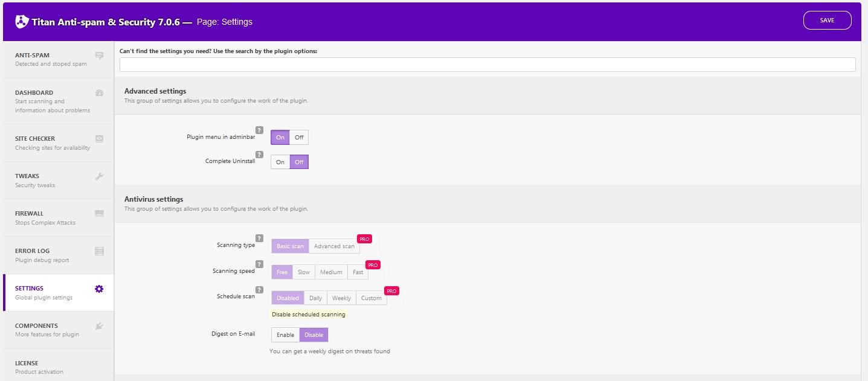Select Basic scan type

tap(290, 246)
